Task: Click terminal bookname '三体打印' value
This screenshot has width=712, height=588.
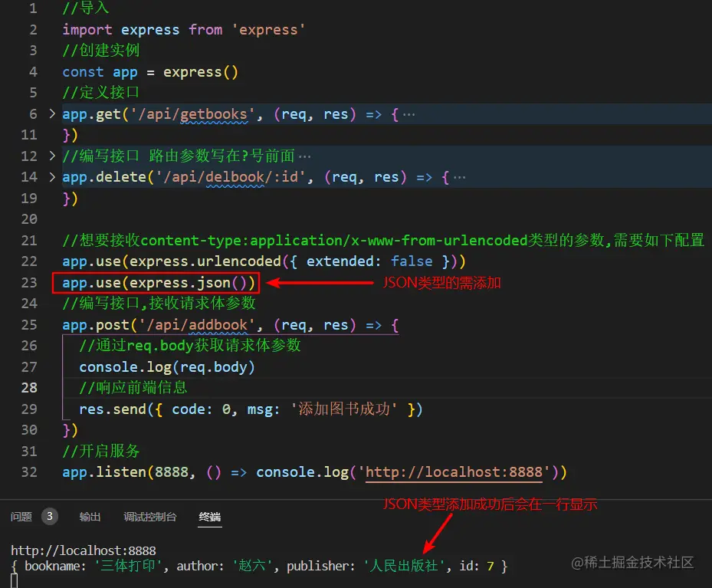Action: (129, 566)
